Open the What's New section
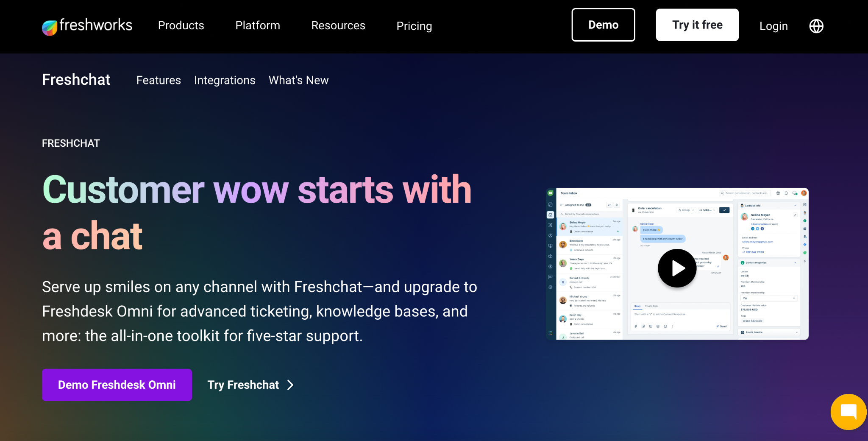This screenshot has height=441, width=868. [298, 80]
